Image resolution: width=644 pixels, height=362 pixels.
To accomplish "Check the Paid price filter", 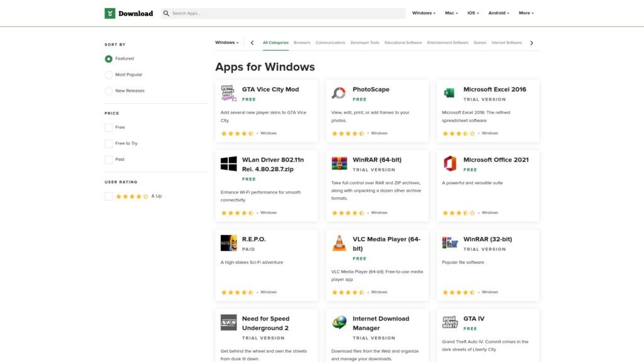I will (108, 159).
